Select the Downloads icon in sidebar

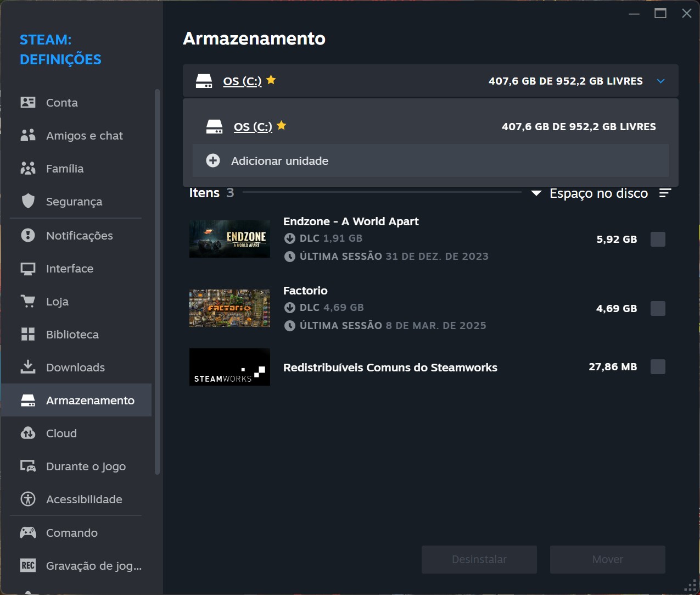tap(27, 367)
